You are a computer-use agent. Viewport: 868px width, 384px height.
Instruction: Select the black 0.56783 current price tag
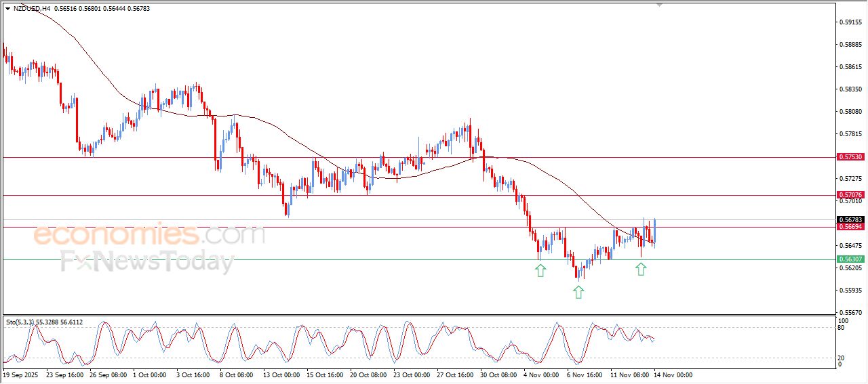click(x=850, y=220)
